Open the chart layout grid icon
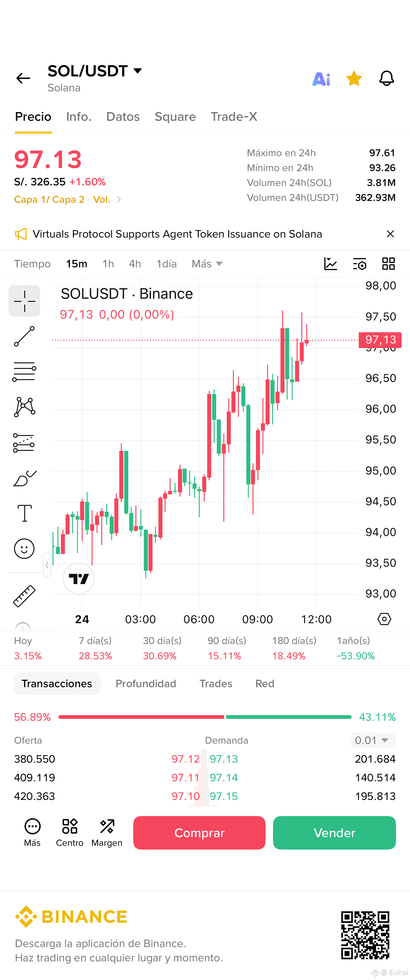 tap(388, 264)
